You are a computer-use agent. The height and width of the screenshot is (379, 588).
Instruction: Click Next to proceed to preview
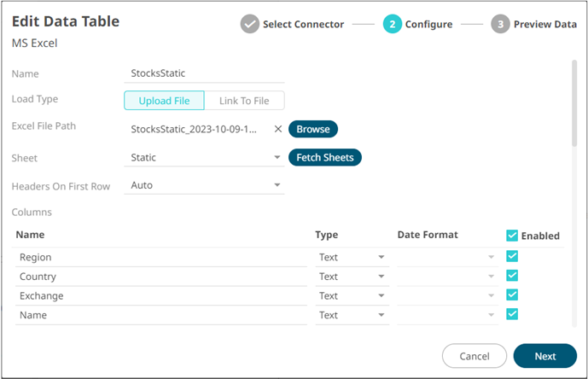pyautogui.click(x=544, y=356)
